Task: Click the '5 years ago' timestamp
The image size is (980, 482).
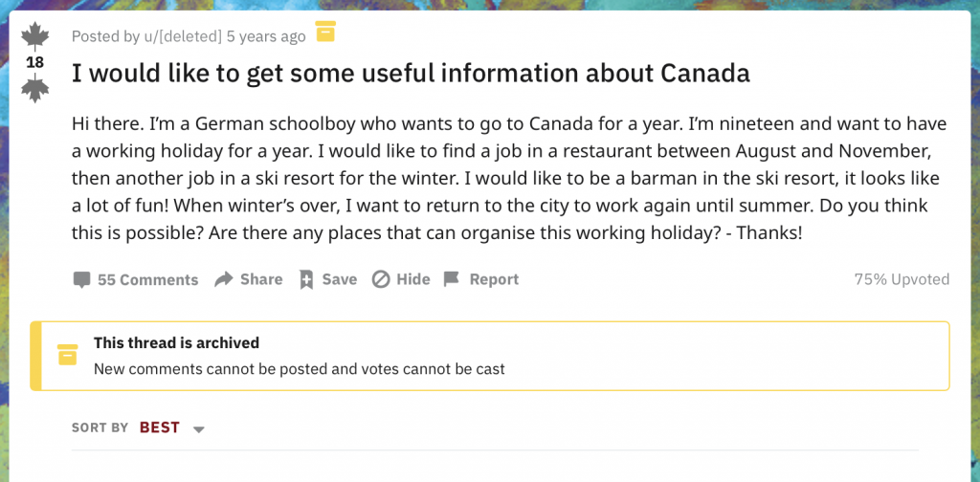Action: 266,36
